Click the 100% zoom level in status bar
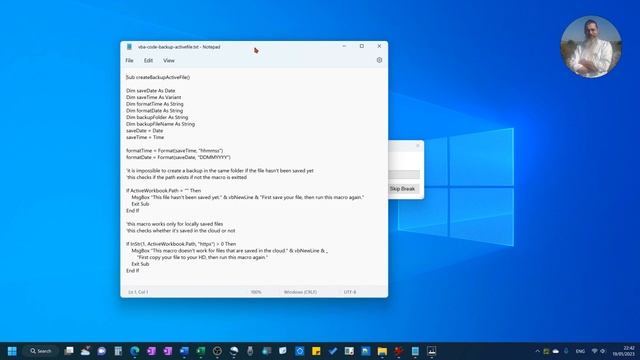640x360 pixels. (x=256, y=292)
